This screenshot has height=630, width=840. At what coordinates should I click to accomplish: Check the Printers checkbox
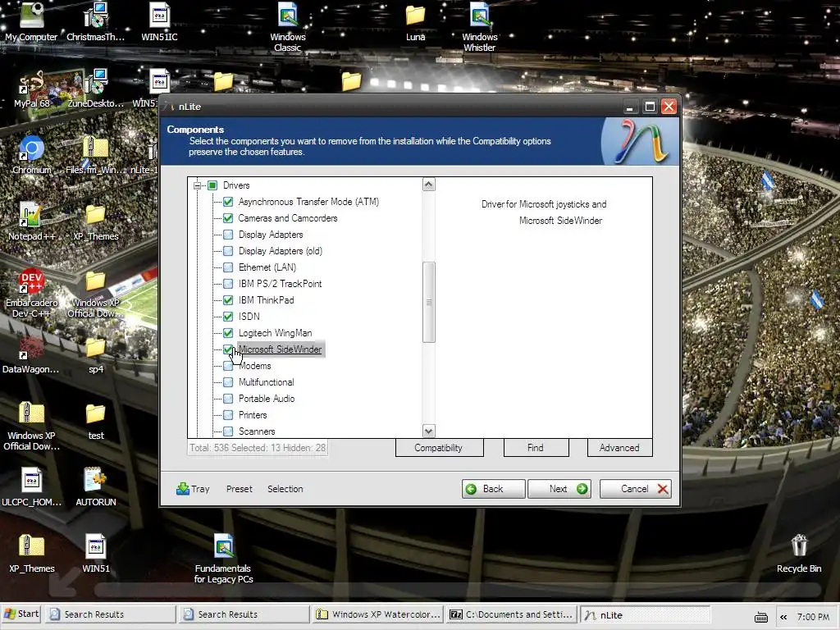pyautogui.click(x=228, y=415)
